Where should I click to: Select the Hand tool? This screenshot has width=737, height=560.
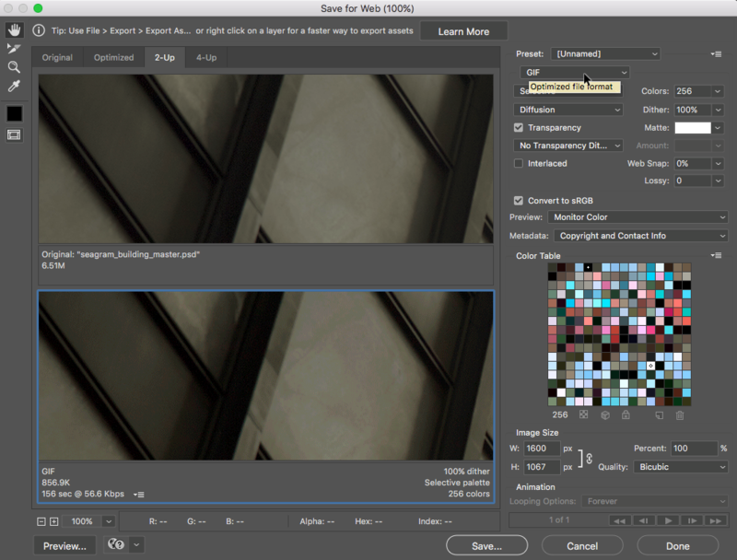pyautogui.click(x=14, y=30)
